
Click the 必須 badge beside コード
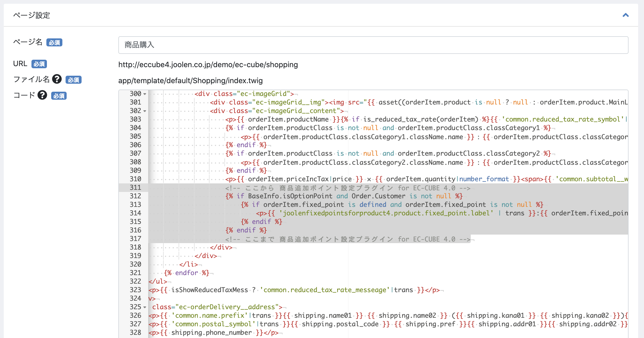(59, 96)
